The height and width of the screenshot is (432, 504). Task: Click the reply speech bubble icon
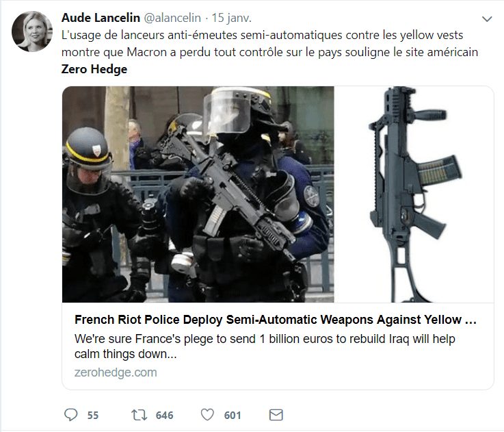[70, 415]
